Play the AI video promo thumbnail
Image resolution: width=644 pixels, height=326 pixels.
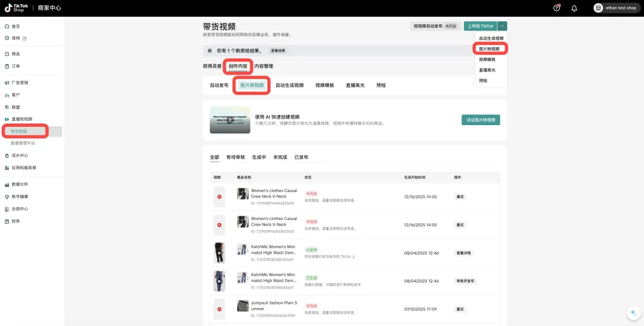230,120
